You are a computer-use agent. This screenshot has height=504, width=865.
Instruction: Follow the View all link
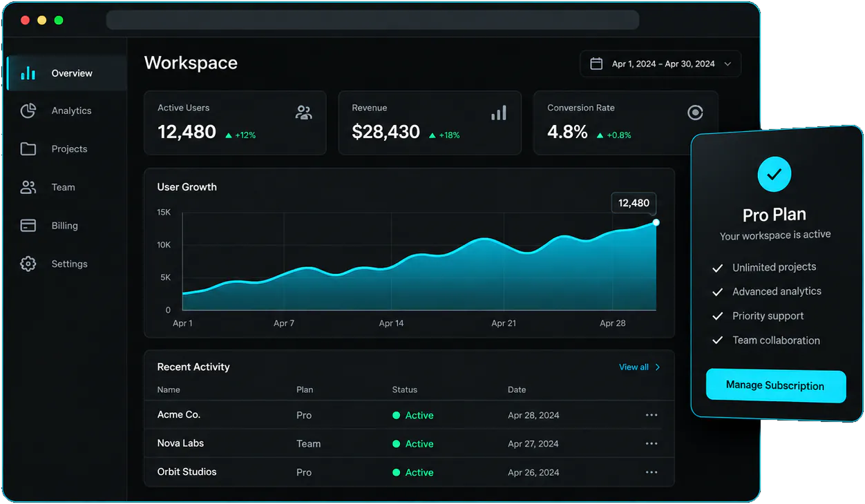pyautogui.click(x=640, y=367)
